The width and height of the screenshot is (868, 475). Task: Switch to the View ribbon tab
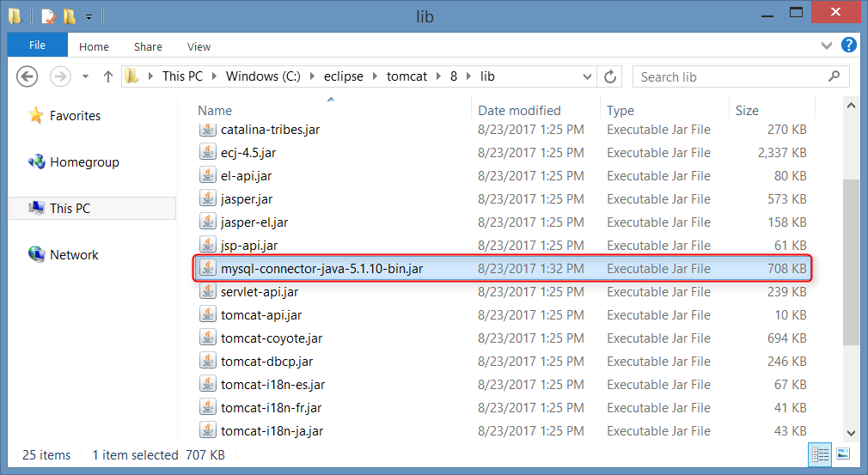pyautogui.click(x=199, y=47)
